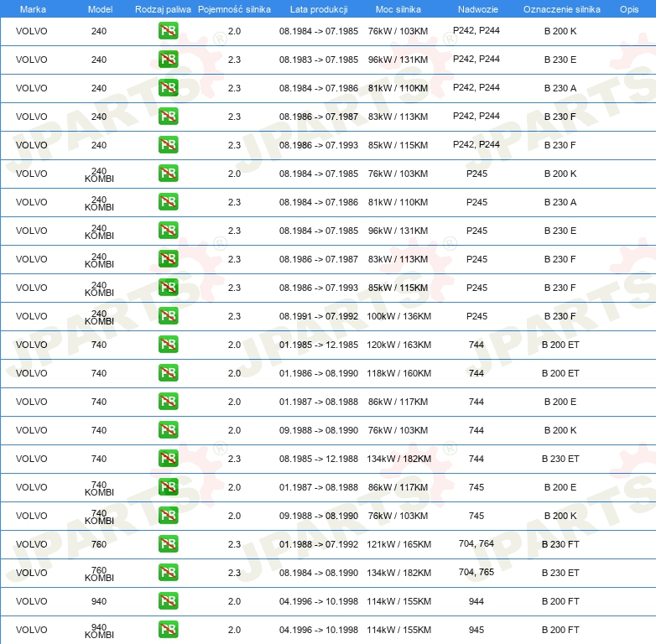Click the Marka column header
This screenshot has height=644, width=656.
click(x=33, y=8)
